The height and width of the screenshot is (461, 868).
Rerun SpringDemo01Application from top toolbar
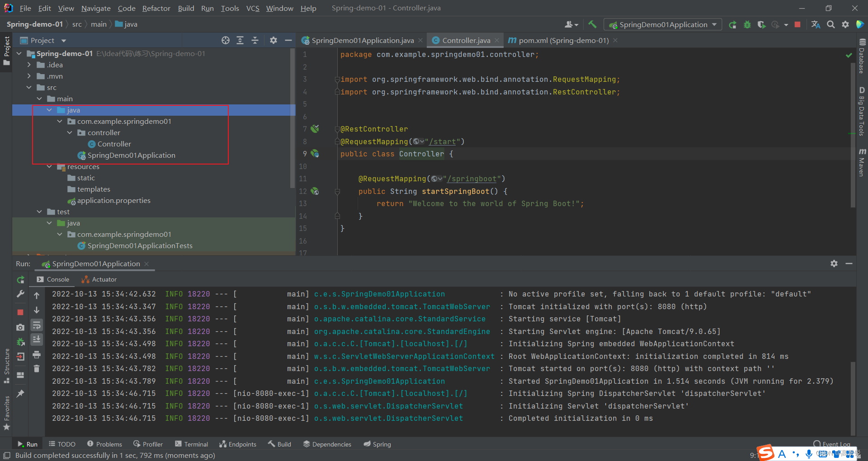[x=733, y=24]
